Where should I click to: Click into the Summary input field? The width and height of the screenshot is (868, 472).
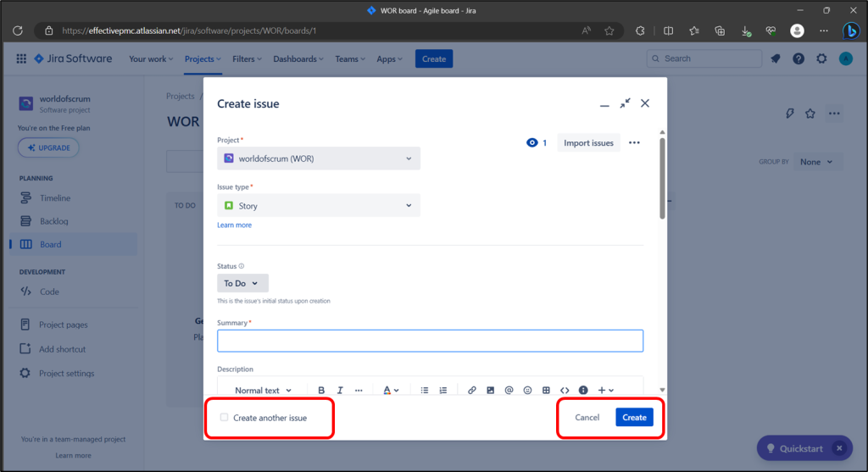click(x=430, y=341)
